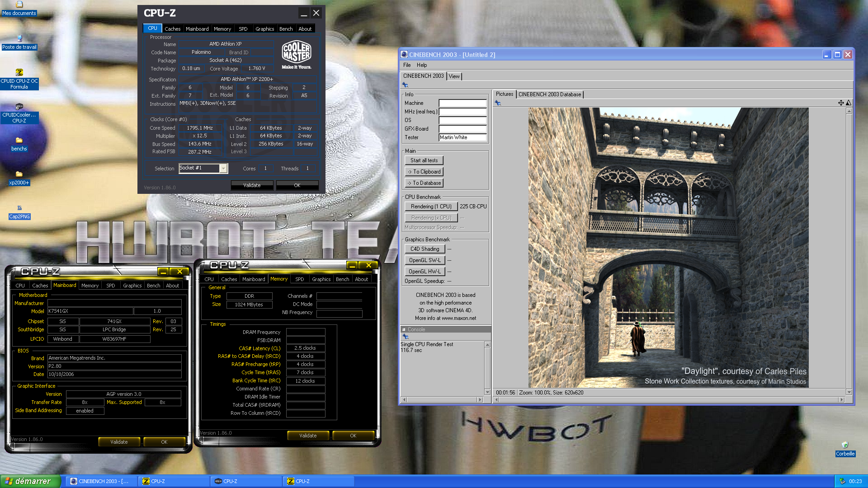Click the OS input field
This screenshot has height=488, width=868.
pos(463,120)
